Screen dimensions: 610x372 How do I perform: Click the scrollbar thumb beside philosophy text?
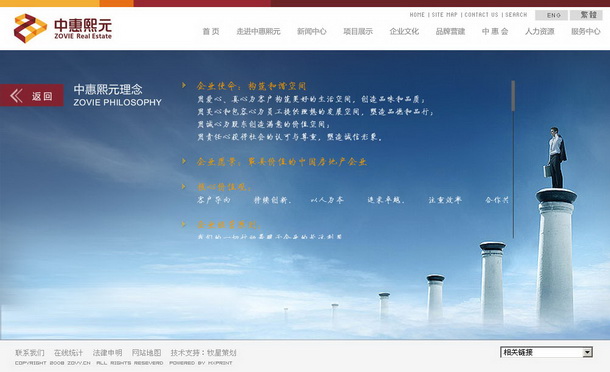point(513,96)
